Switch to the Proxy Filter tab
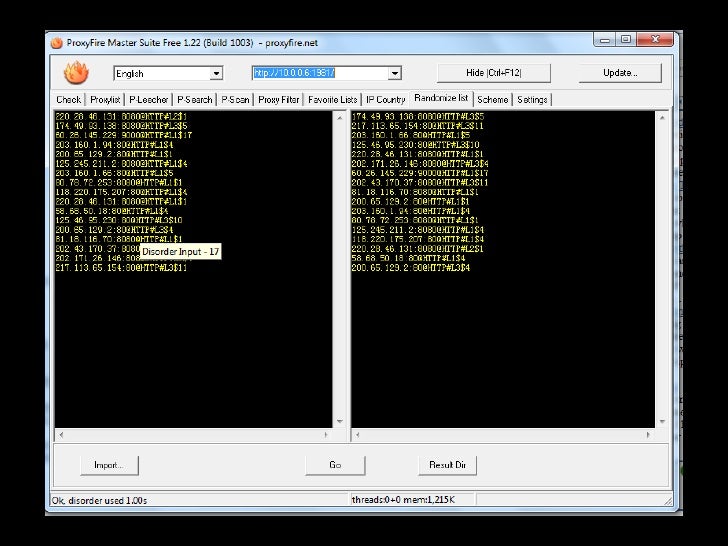This screenshot has width=728, height=546. 279,99
